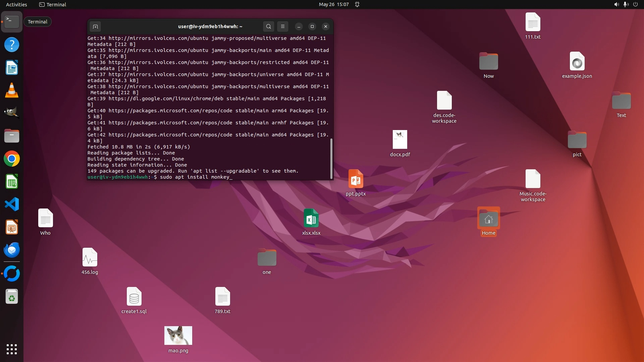
Task: Open the Trash in the dock
Action: pyautogui.click(x=12, y=297)
